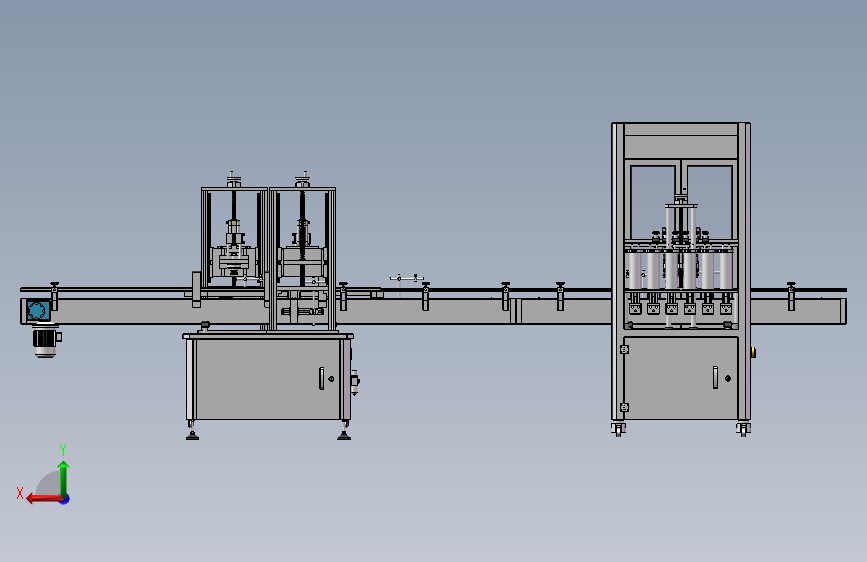Select the door handle on filling machine cabinet

715,377
